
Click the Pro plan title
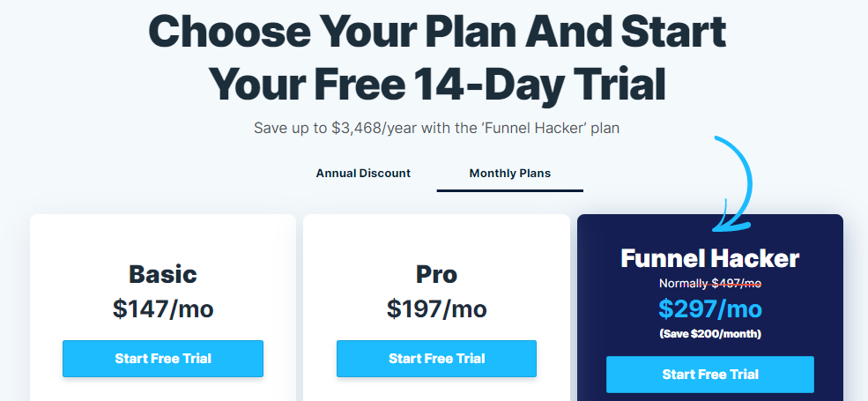click(437, 274)
